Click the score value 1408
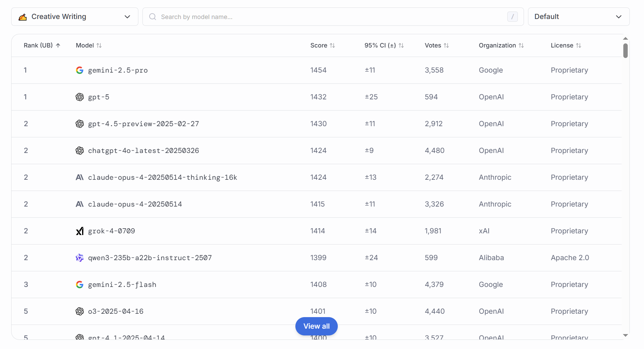The image size is (644, 349). tap(318, 285)
